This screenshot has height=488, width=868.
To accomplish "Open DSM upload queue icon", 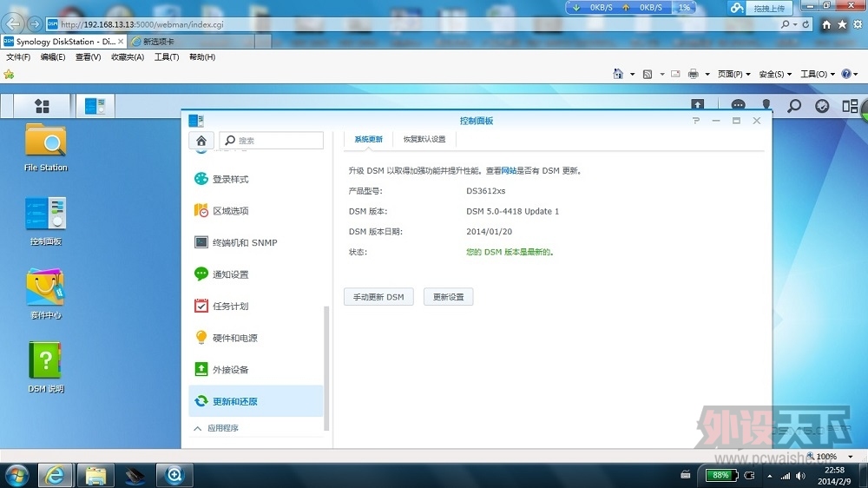I will pos(698,105).
